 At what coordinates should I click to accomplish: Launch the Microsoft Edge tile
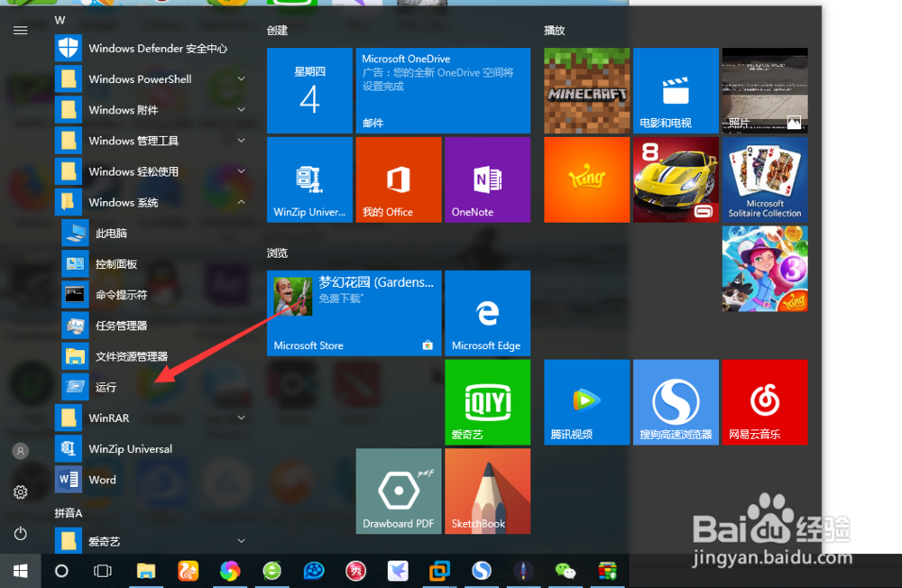pyautogui.click(x=487, y=313)
